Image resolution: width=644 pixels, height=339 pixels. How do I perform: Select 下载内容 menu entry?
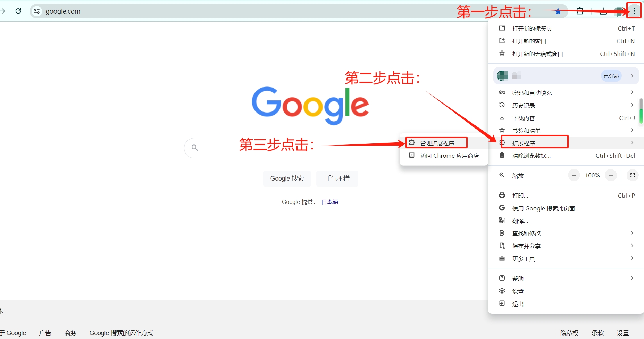coord(566,118)
